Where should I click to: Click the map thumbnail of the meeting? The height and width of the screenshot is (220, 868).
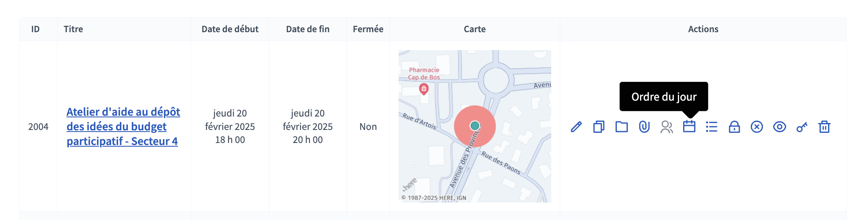tap(475, 126)
